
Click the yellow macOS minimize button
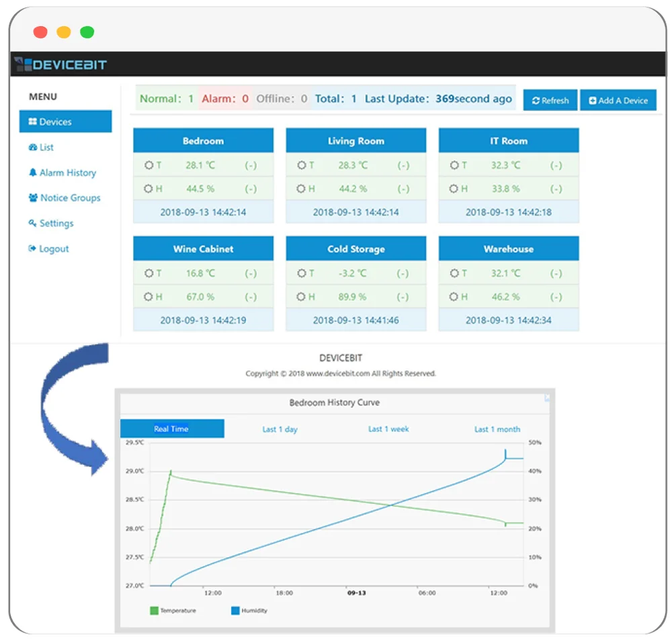pos(63,32)
